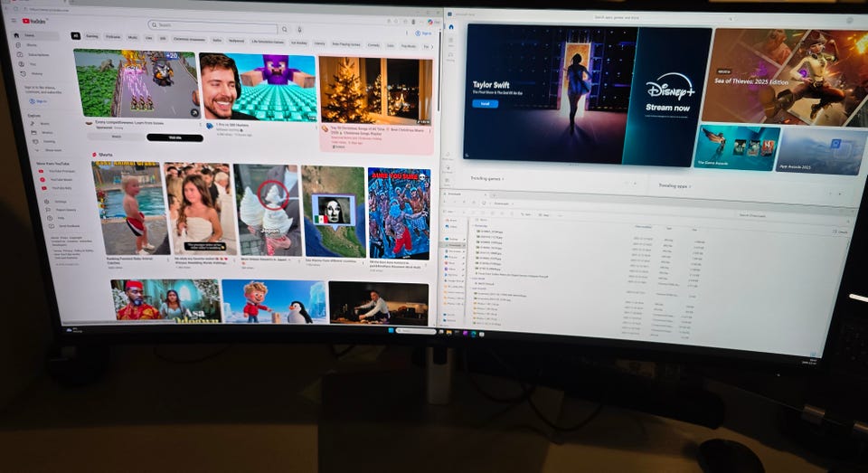Select the Podcasts filter chip
Image resolution: width=868 pixels, height=473 pixels.
(113, 37)
